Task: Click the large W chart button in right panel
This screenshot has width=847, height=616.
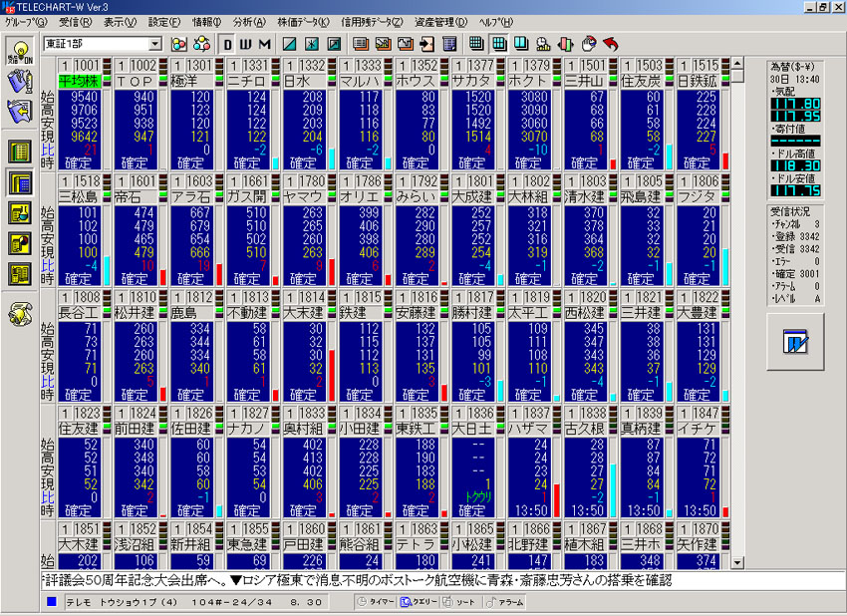Action: coord(795,342)
